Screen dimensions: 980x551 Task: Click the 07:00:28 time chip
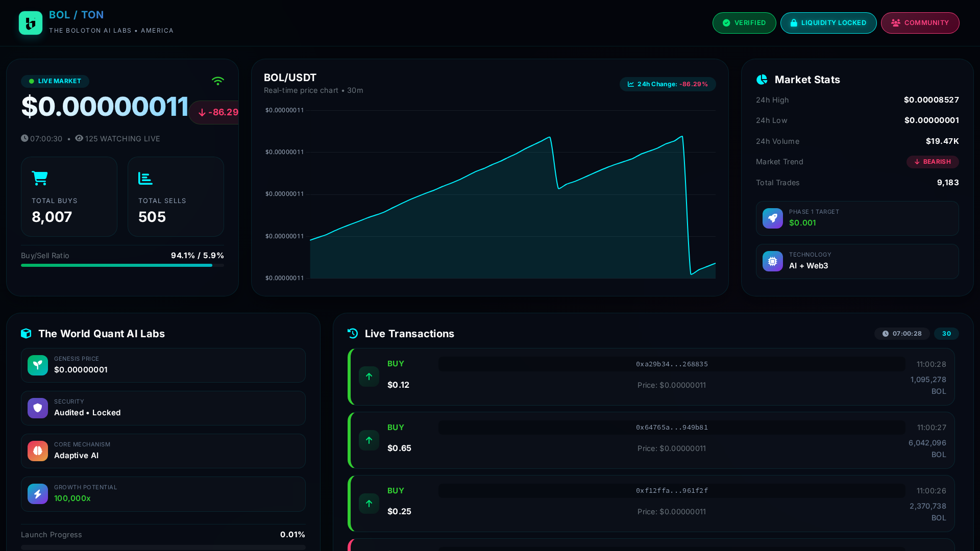pos(902,334)
